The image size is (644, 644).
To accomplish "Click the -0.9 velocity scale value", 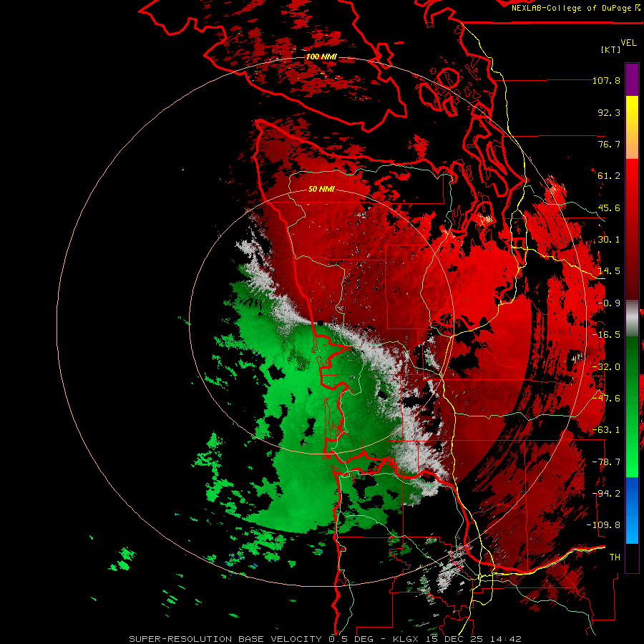I will pyautogui.click(x=609, y=303).
